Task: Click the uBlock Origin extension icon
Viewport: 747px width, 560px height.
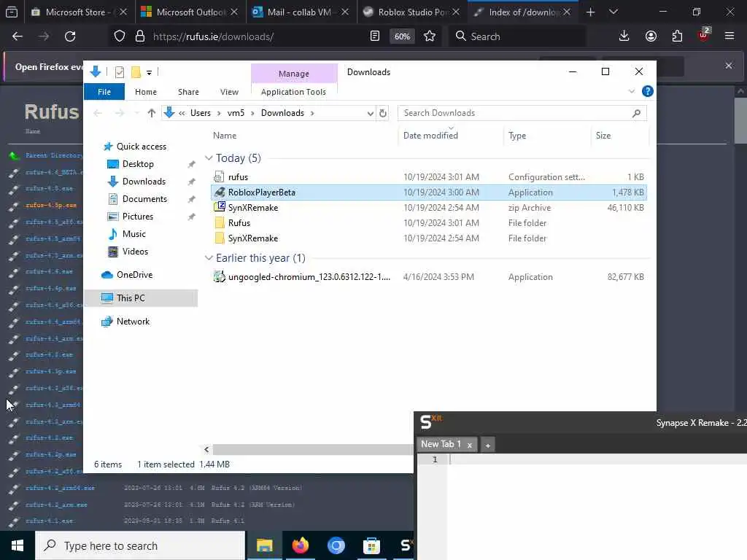Action: pos(704,36)
